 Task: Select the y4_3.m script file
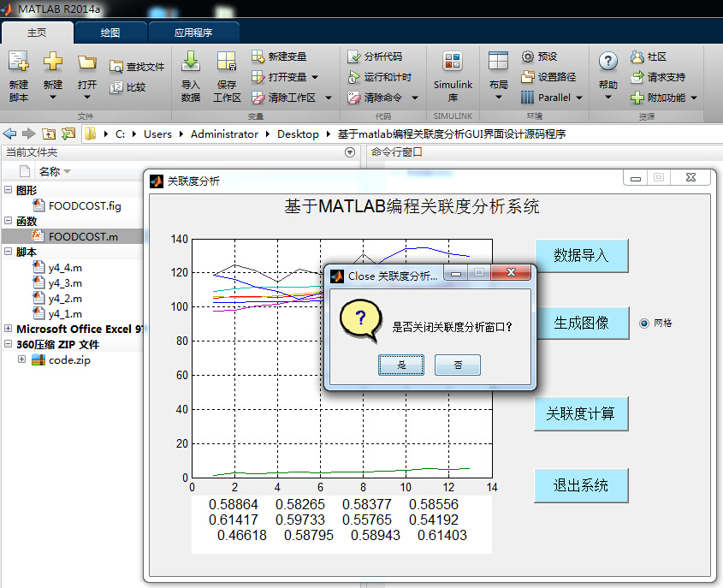click(65, 282)
